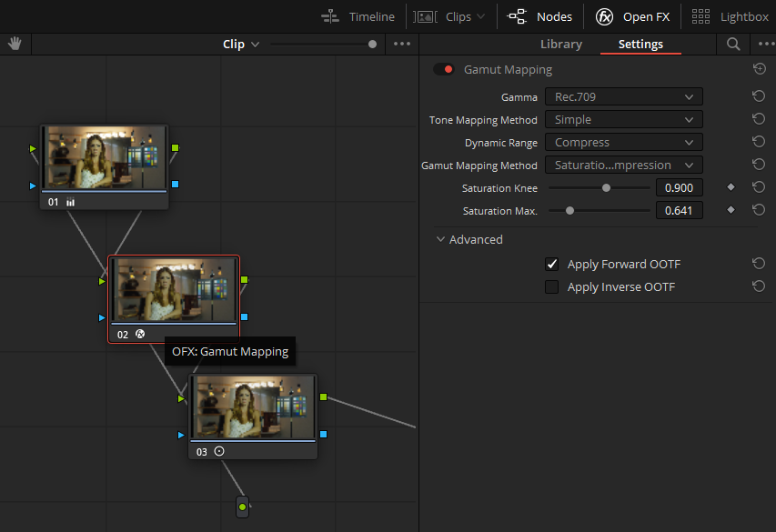
Task: Click node 01 blue key output
Action: [176, 184]
